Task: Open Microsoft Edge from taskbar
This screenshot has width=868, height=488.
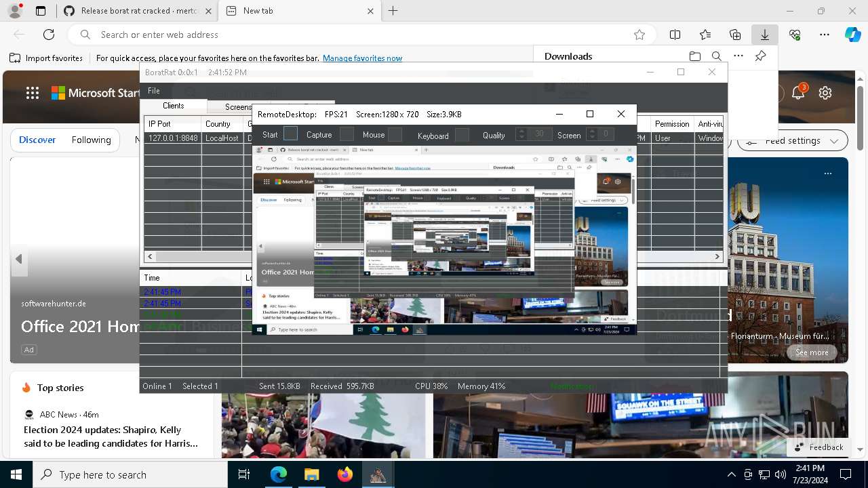Action: [x=279, y=474]
